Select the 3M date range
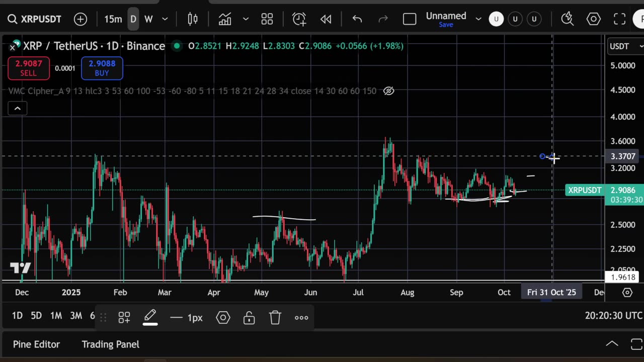The image size is (644, 362). tap(76, 316)
